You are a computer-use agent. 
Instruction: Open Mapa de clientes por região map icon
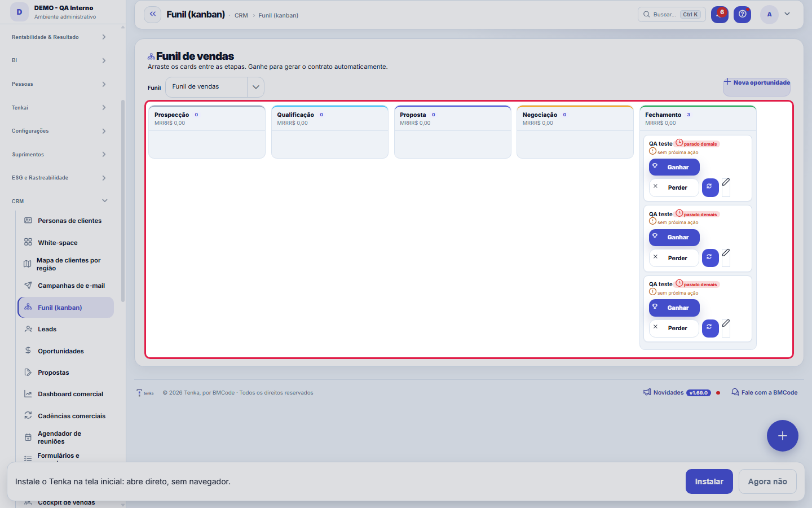(x=27, y=264)
